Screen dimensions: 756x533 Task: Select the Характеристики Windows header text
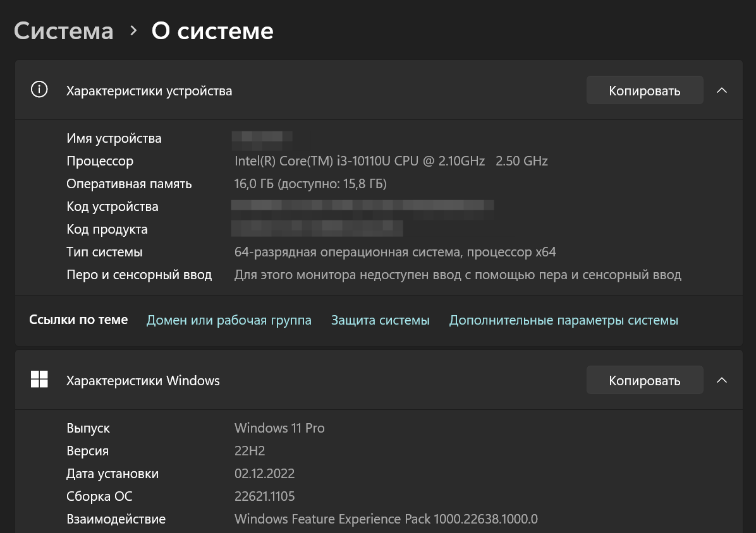(x=143, y=381)
